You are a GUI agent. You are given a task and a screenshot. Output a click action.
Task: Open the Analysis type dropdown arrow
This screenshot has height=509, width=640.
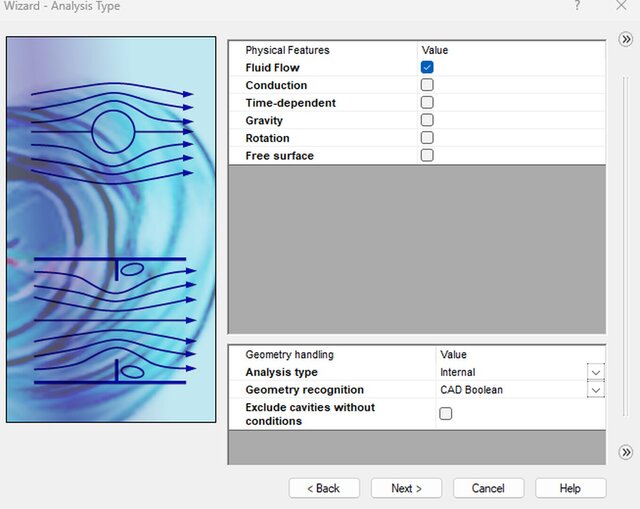(596, 372)
